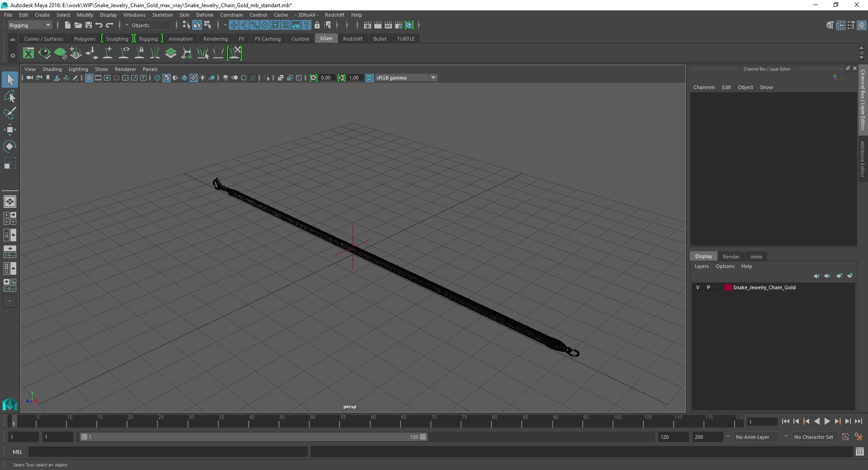Toggle selection lock padlock
Screen dimensions: 868x470
pos(317,25)
